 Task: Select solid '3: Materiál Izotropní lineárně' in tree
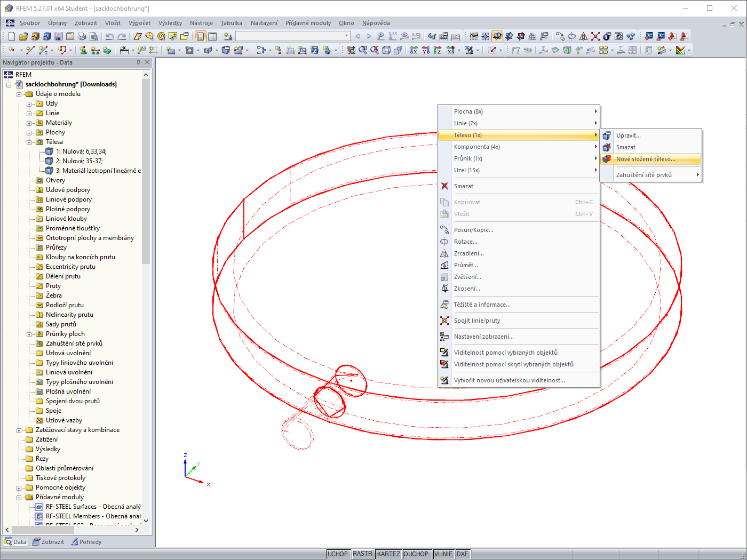[x=98, y=171]
